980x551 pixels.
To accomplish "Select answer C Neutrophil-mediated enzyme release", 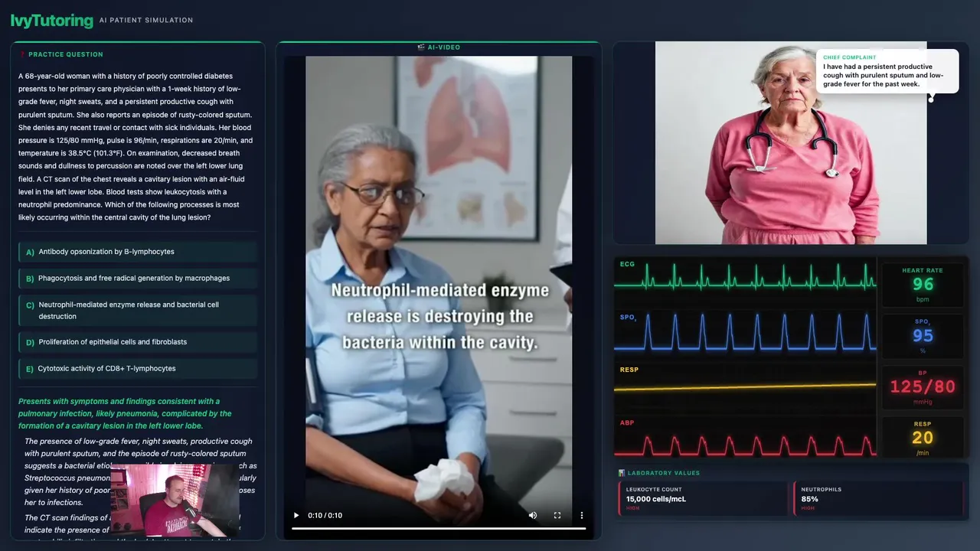I will (138, 310).
